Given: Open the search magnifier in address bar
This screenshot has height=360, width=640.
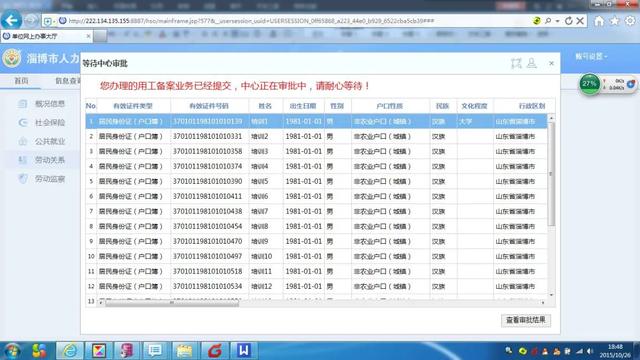Looking at the screenshot, I should [548, 21].
